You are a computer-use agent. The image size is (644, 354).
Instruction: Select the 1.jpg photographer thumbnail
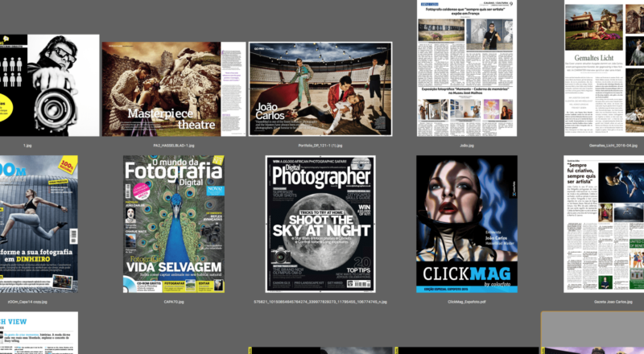coord(49,85)
